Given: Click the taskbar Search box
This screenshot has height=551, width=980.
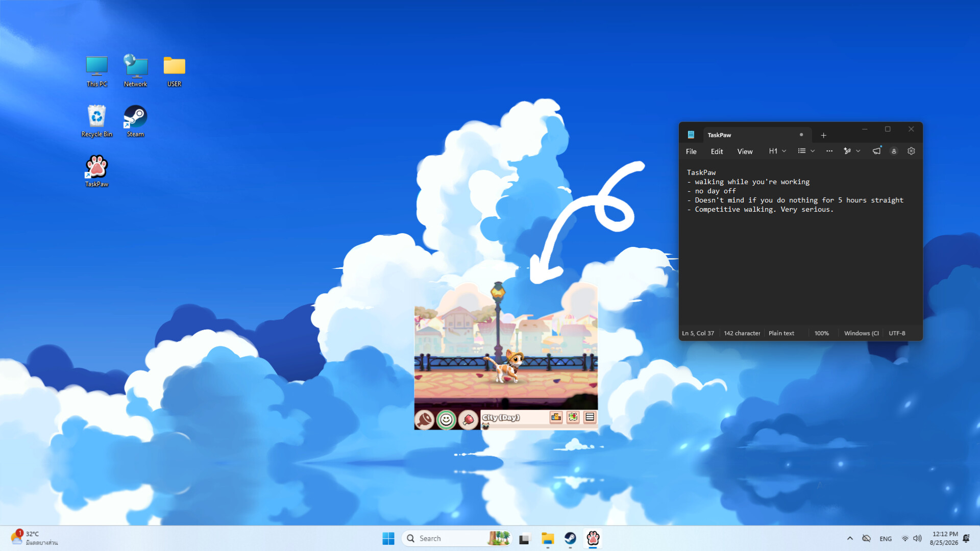Looking at the screenshot, I should [x=457, y=538].
